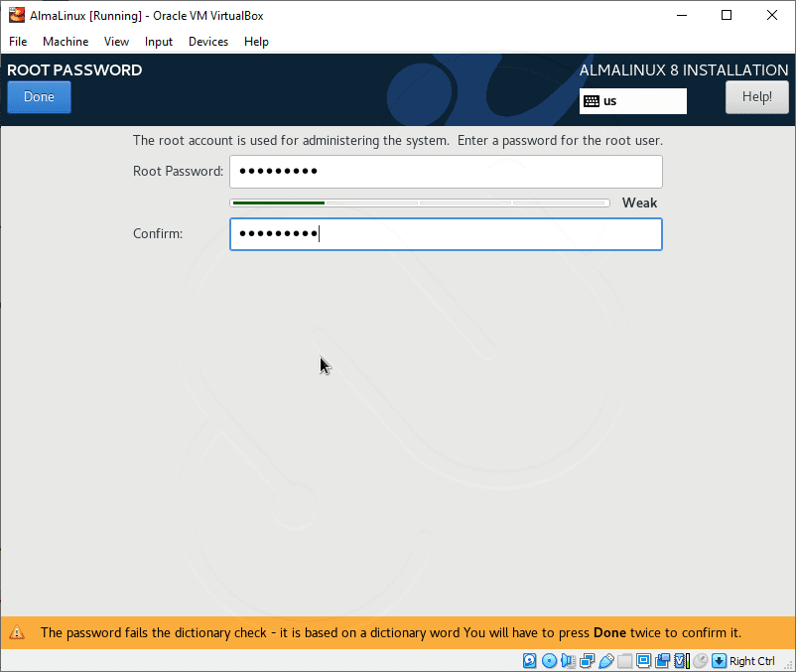Click the ALMALINUX 8 INSTALLATION title

coord(684,70)
